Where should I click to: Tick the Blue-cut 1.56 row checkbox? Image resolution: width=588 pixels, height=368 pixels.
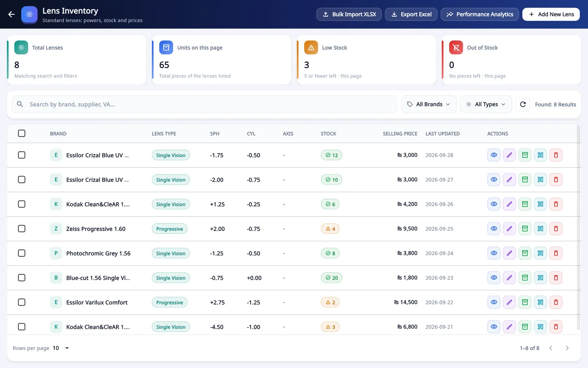[22, 278]
